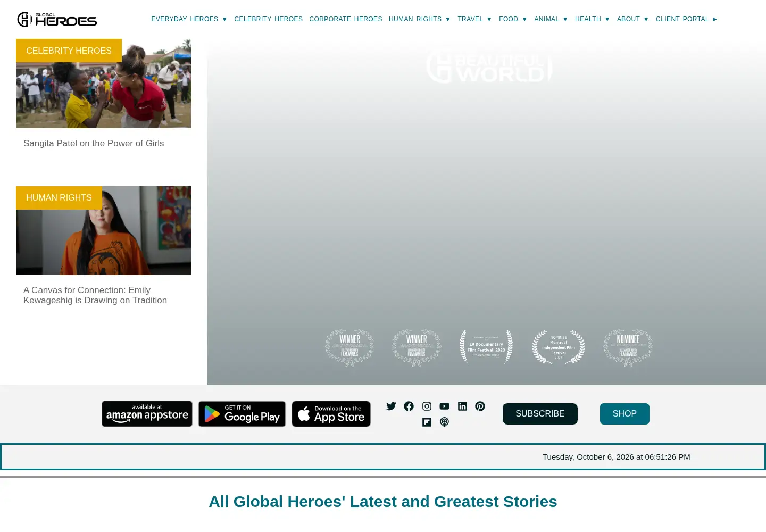This screenshot has height=532, width=766.
Task: Click the first Winner laurel award badge
Action: [349, 347]
